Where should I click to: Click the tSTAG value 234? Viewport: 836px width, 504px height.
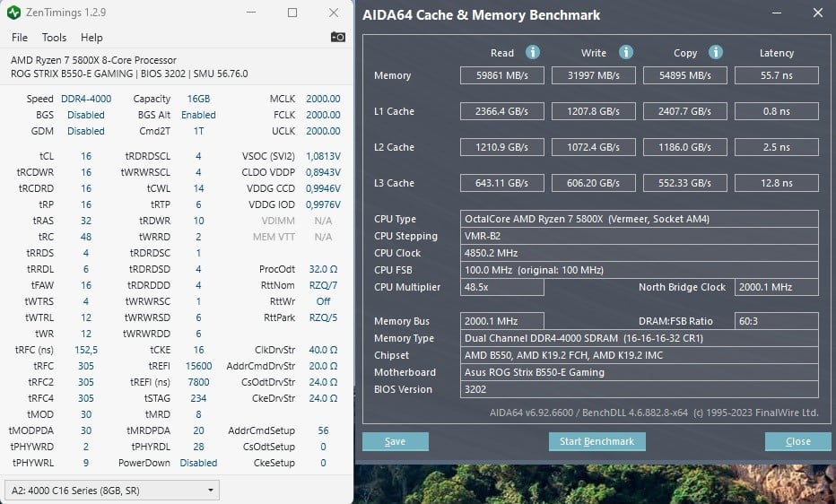click(x=198, y=398)
